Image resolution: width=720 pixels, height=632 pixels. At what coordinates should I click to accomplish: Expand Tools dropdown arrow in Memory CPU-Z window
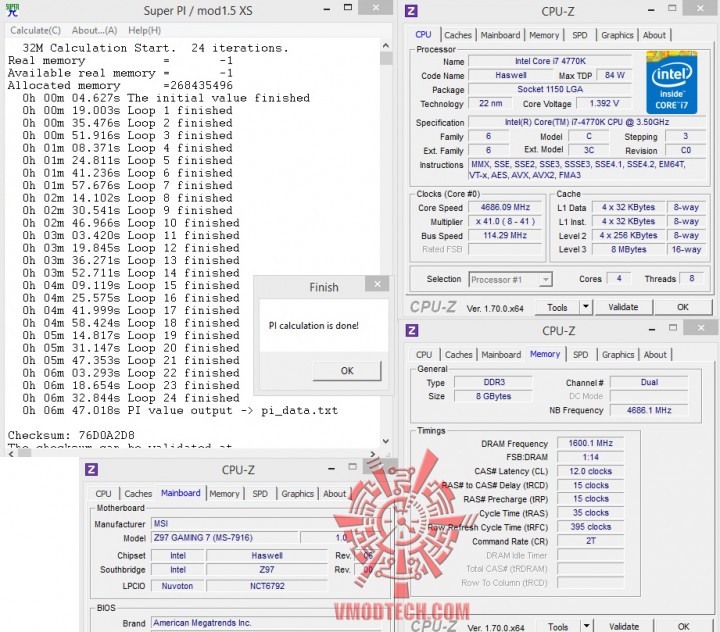coord(587,626)
